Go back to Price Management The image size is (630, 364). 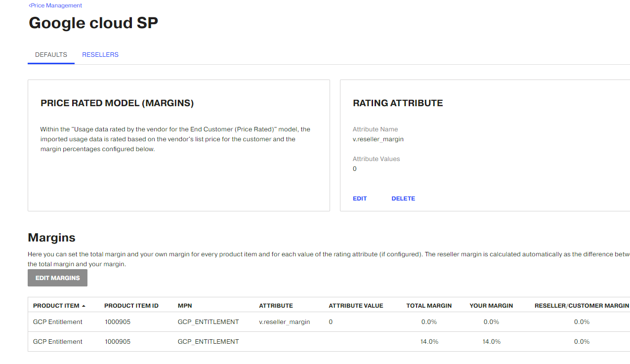[x=55, y=5]
